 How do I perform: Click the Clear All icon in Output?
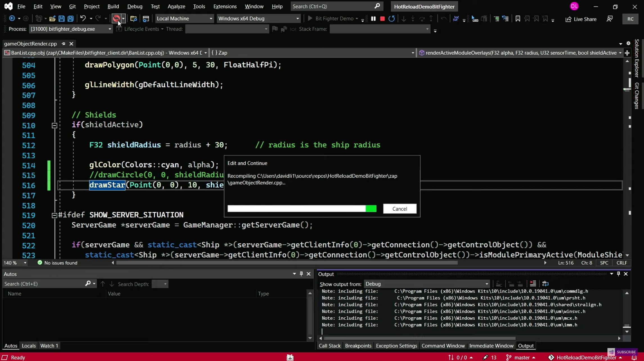tap(533, 284)
